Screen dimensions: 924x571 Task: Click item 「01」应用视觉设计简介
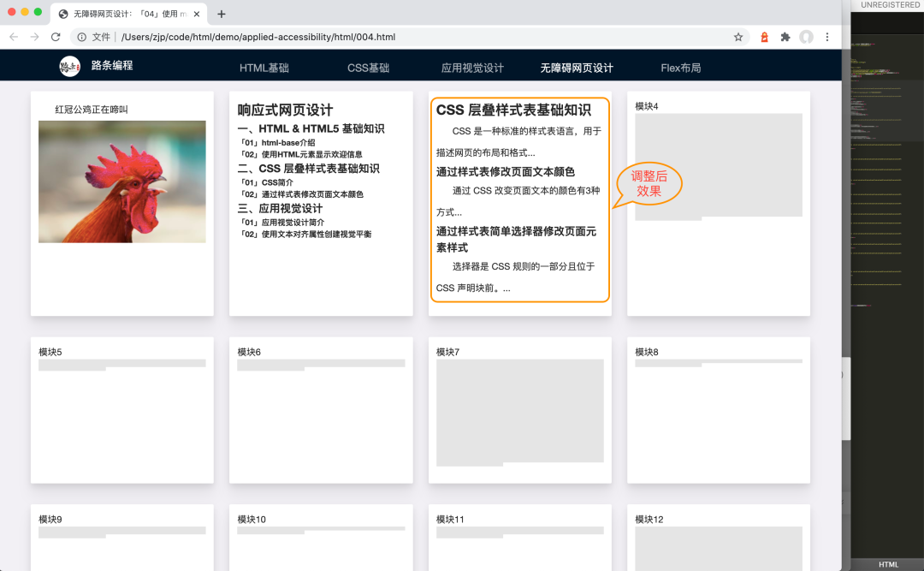tap(283, 223)
